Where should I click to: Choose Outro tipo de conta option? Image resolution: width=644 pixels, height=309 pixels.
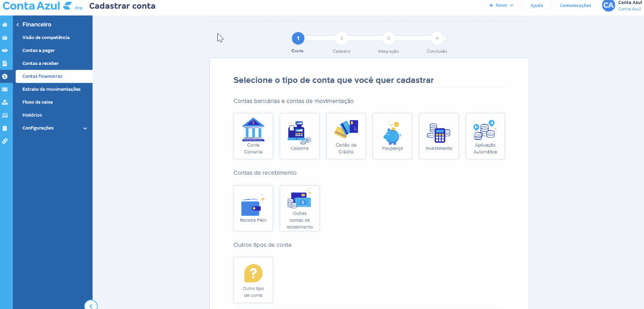pyautogui.click(x=253, y=280)
